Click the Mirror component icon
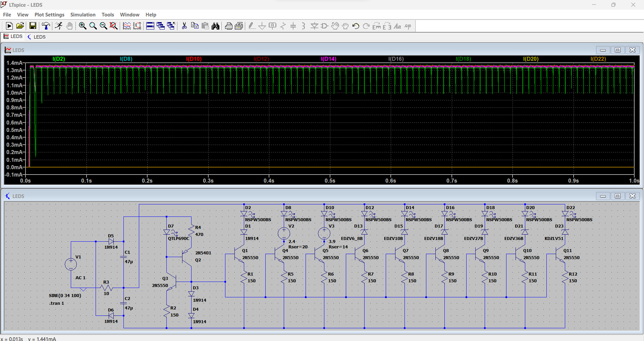The image size is (644, 341). [x=387, y=26]
